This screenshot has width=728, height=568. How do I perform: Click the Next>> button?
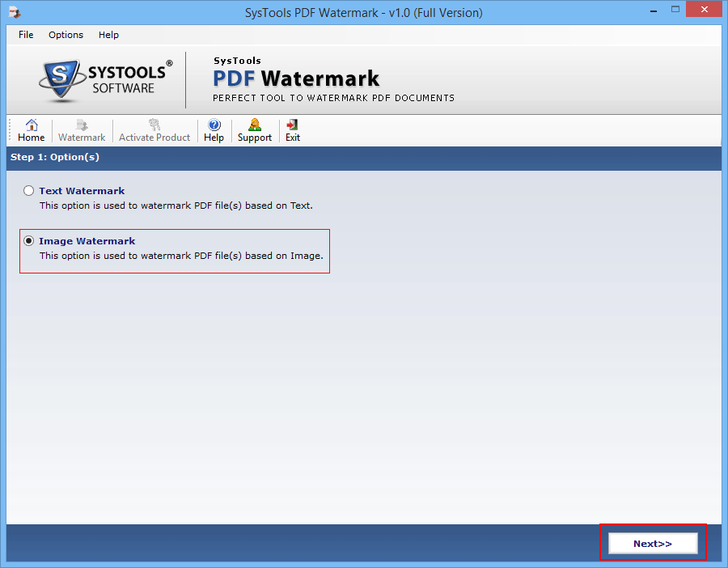(653, 544)
